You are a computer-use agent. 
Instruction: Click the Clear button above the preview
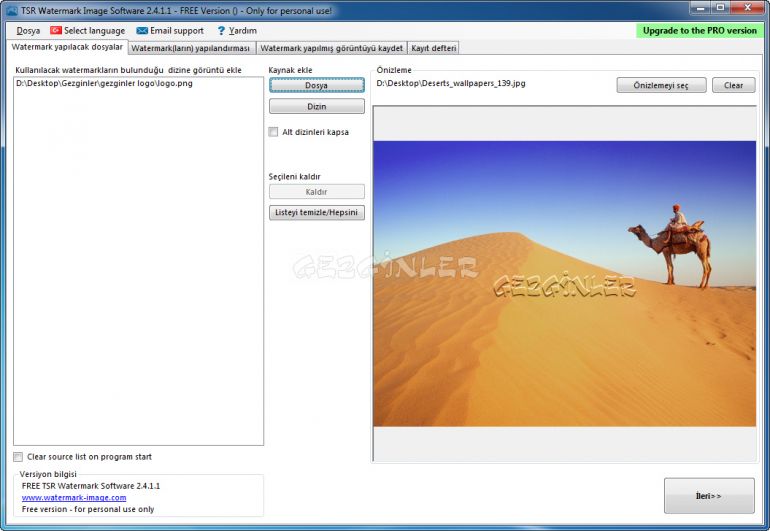click(733, 85)
